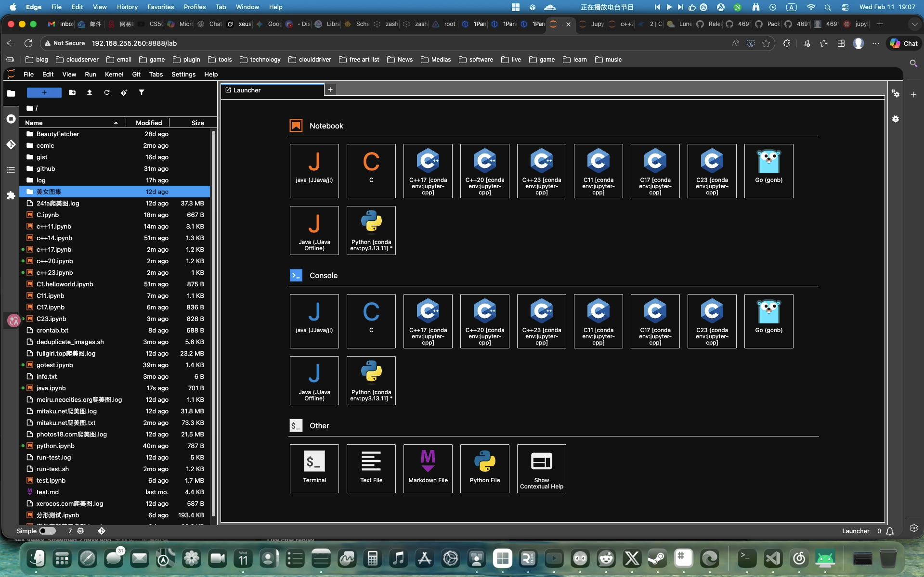Open the JupyterLab File menu
924x577 pixels.
[x=28, y=74]
